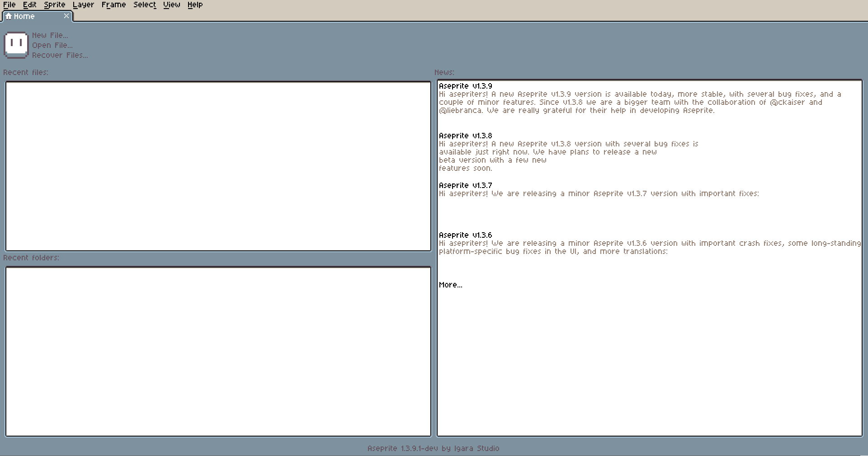Click the 'available just right now.' line
The width and height of the screenshot is (868, 456).
(x=548, y=152)
